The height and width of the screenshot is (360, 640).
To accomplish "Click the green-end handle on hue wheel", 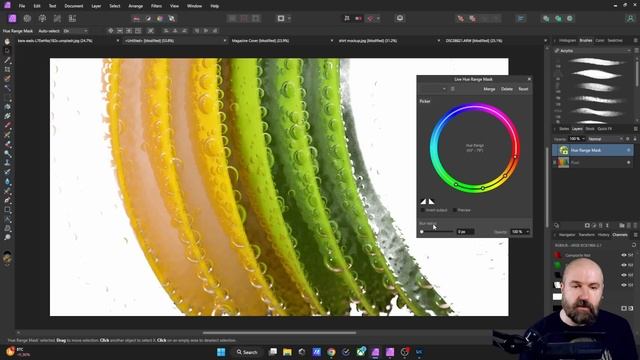I will (x=456, y=184).
